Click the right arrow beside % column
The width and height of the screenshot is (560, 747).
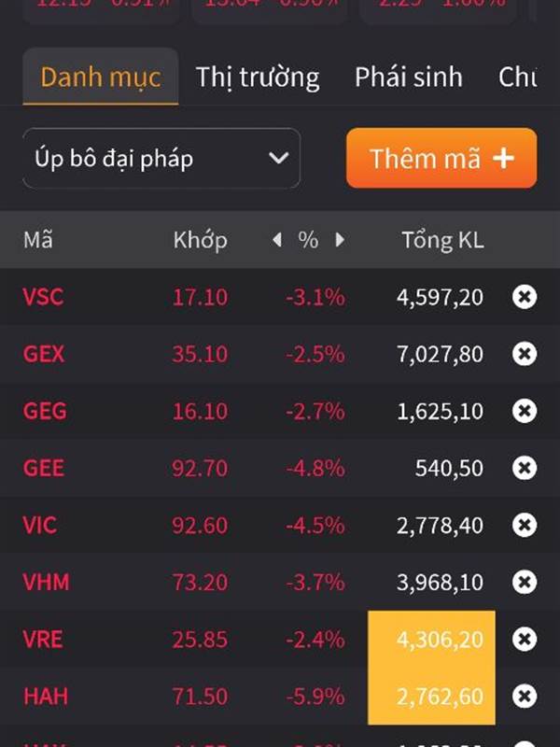point(340,240)
